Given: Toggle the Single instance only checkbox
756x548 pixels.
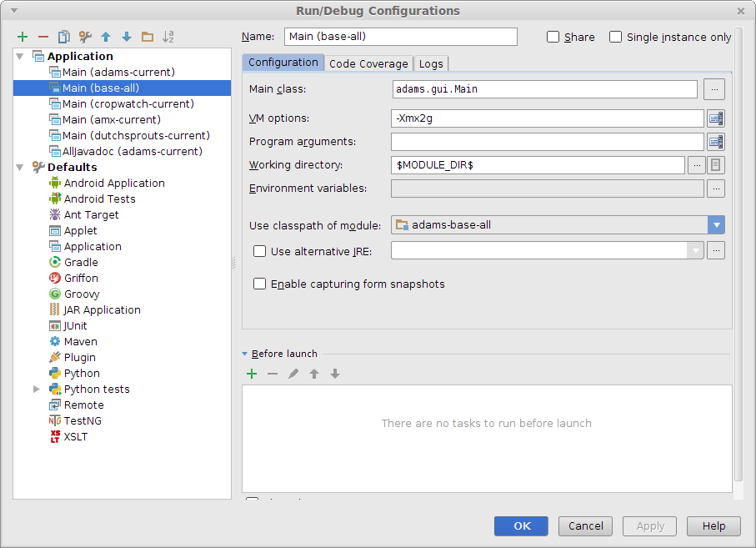Looking at the screenshot, I should [616, 37].
